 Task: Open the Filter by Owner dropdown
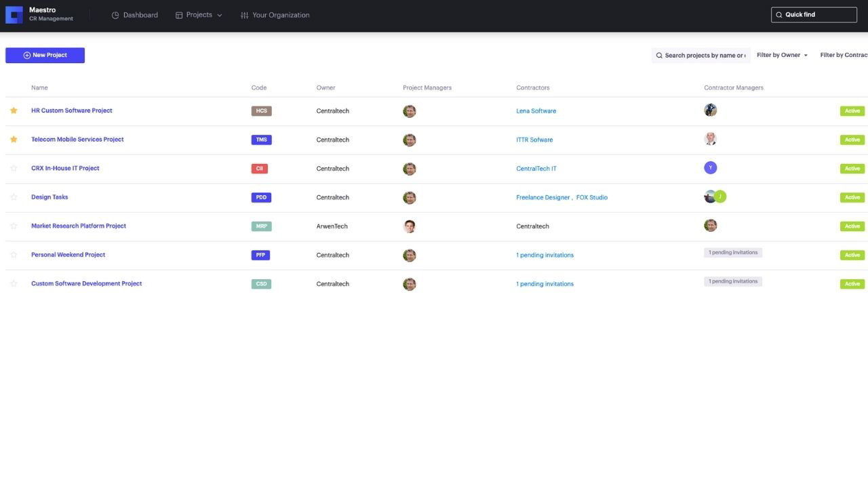click(x=782, y=56)
